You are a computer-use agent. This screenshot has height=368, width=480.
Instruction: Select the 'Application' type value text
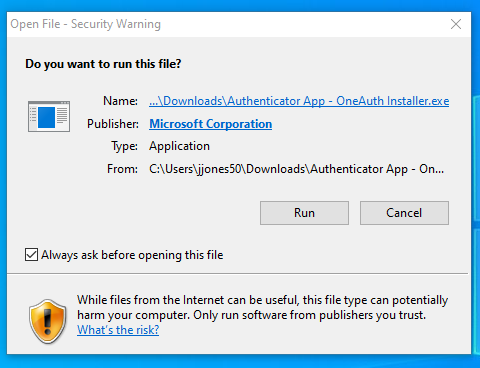click(x=179, y=146)
